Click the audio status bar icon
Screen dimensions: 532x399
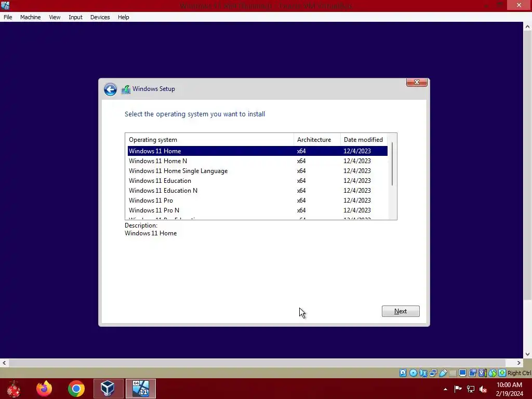(423, 373)
